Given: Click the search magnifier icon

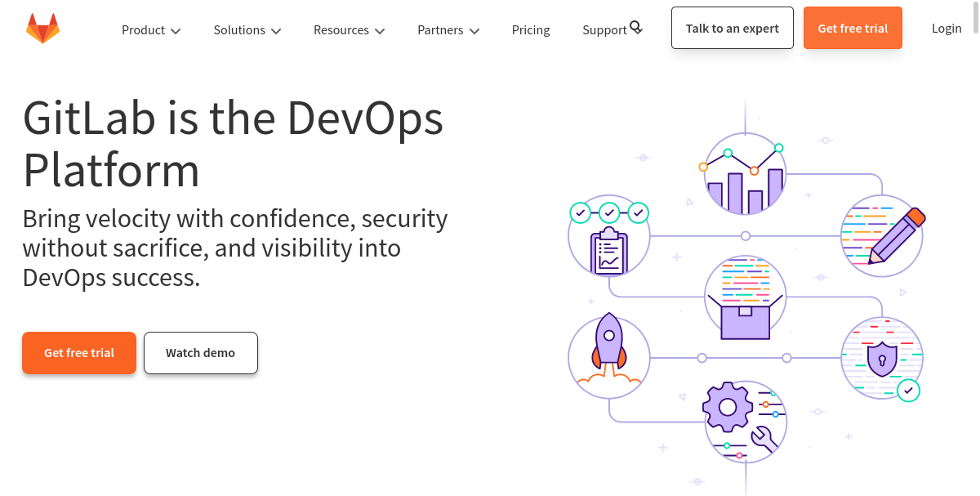Looking at the screenshot, I should point(636,28).
